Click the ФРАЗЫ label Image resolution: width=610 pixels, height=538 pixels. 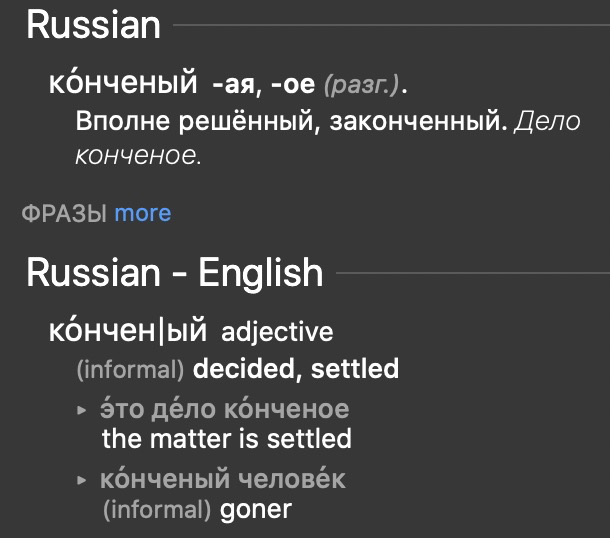click(63, 213)
